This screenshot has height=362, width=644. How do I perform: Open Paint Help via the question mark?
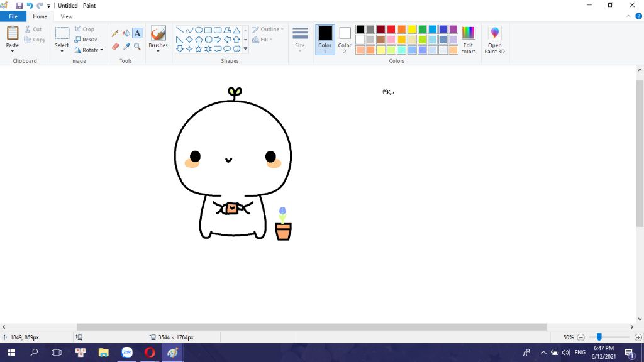[639, 16]
